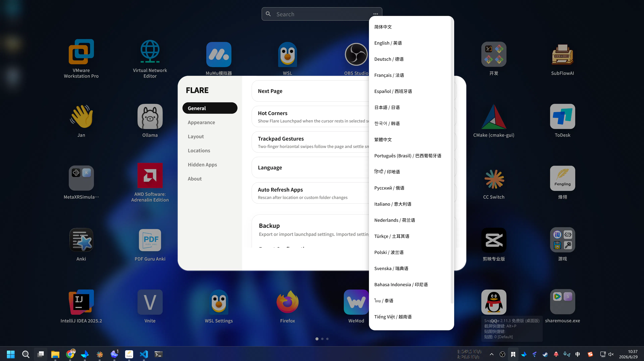The width and height of the screenshot is (644, 361).
Task: Launch PDF Guru Anki
Action: tap(150, 240)
